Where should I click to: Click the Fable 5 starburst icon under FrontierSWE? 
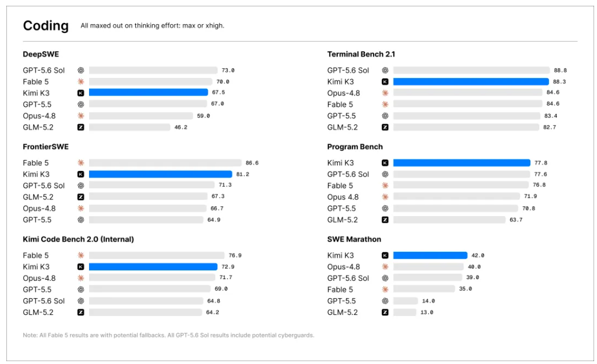(81, 163)
